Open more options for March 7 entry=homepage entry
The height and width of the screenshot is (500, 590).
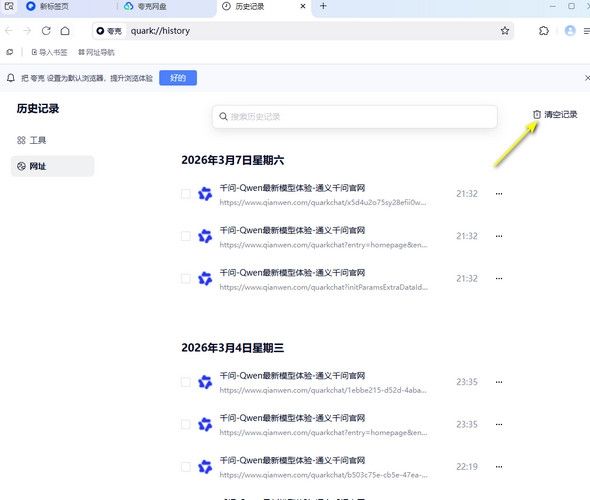click(x=499, y=236)
